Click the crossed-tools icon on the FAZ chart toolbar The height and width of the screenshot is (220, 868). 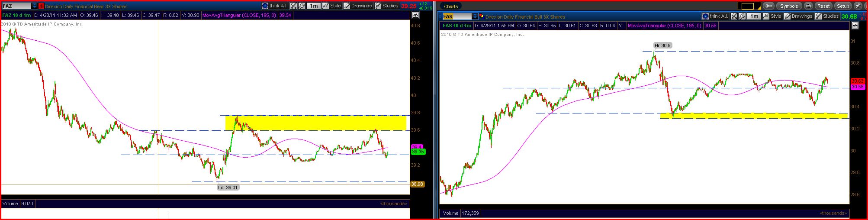click(x=294, y=6)
